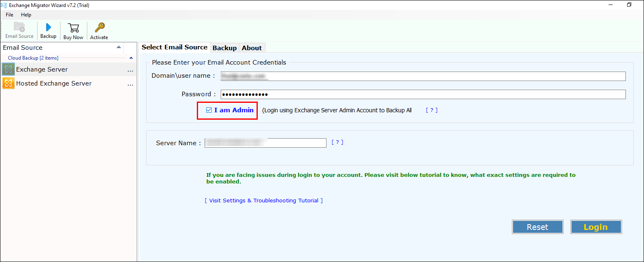Click the help link beside Server Name

point(337,142)
